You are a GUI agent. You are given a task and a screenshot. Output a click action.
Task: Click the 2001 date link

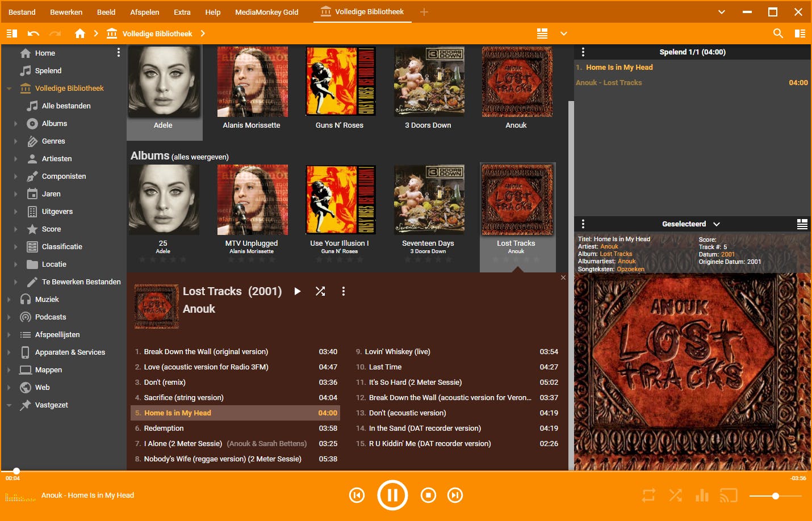(728, 254)
